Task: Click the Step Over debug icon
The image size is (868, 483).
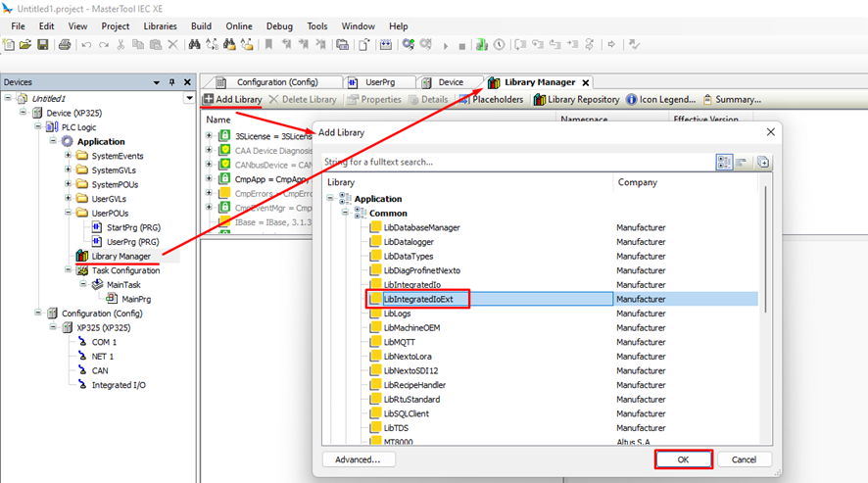Action: click(520, 45)
